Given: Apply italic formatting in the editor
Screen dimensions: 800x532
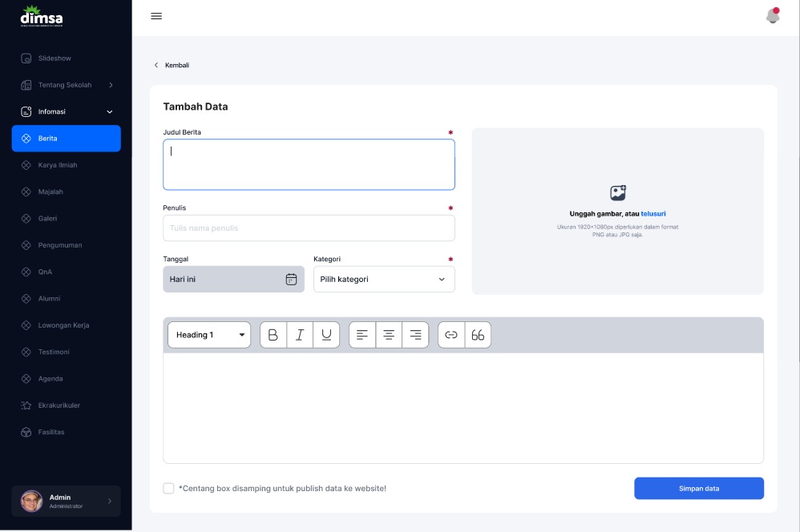Looking at the screenshot, I should coord(300,335).
